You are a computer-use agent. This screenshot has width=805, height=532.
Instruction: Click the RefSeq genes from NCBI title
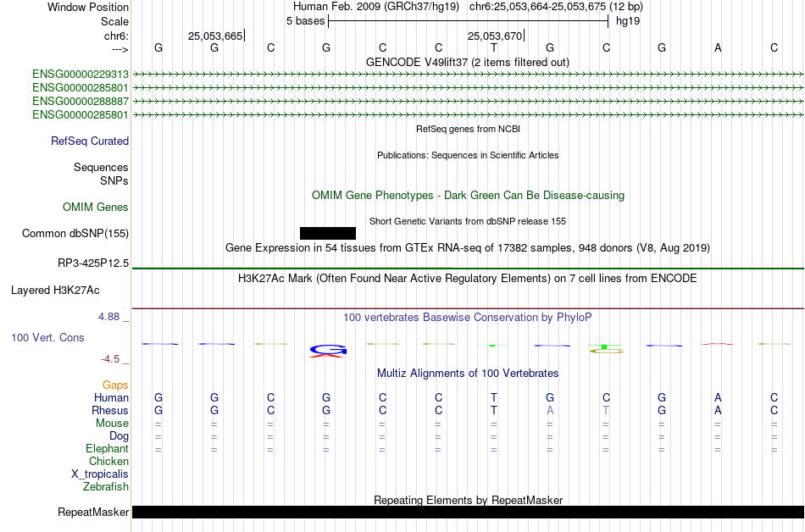click(x=469, y=130)
